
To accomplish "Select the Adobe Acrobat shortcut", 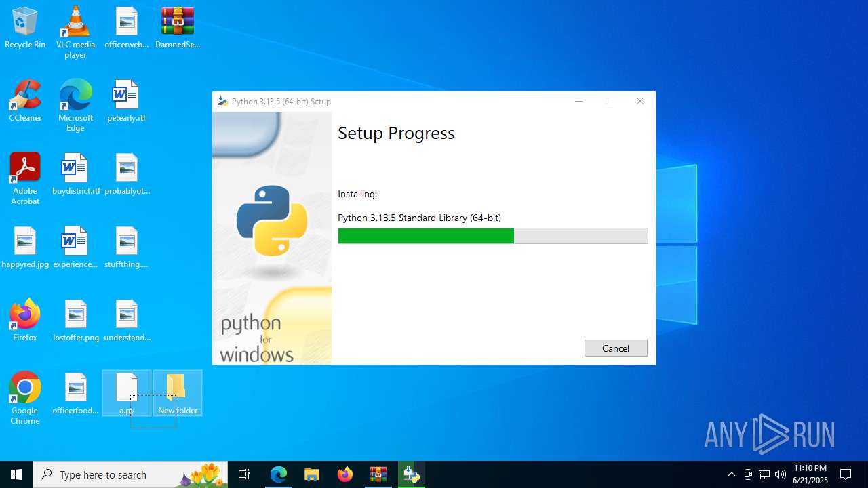I will 25,178.
